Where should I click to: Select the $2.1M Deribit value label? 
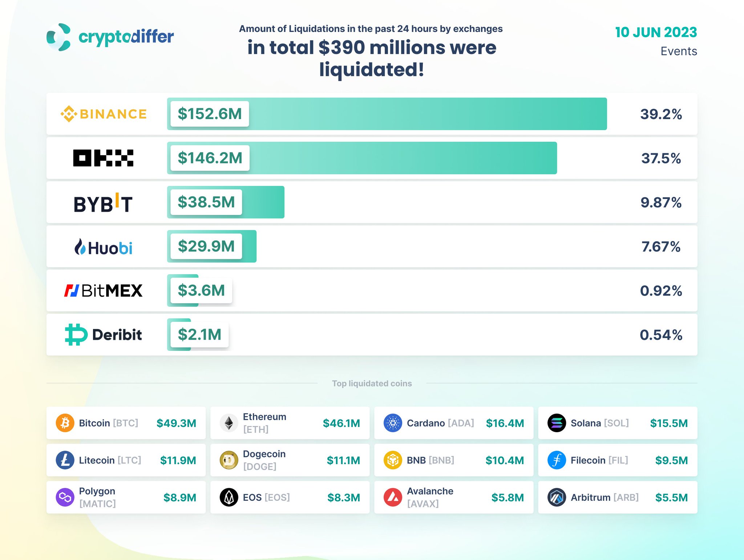pyautogui.click(x=199, y=334)
